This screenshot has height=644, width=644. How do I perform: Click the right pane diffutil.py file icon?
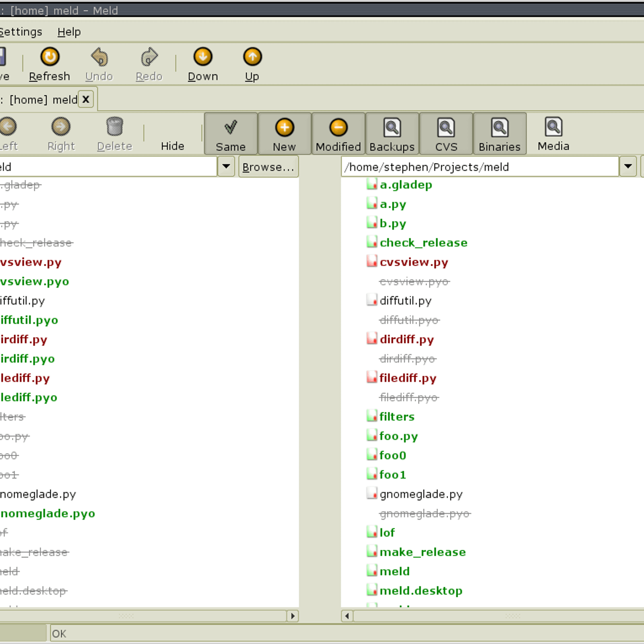click(x=372, y=300)
